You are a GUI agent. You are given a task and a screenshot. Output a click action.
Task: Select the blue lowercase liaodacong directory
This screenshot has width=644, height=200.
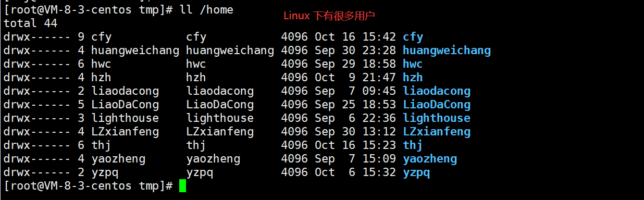[x=437, y=91]
